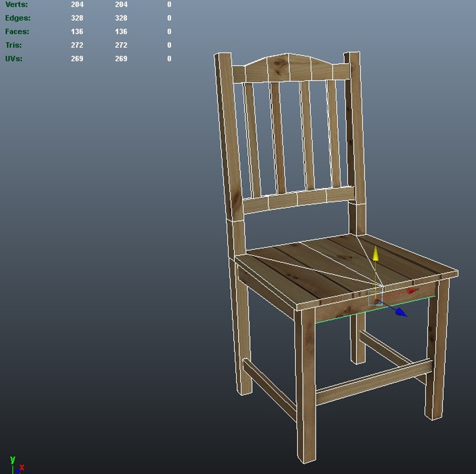This screenshot has width=476, height=474.
Task: Click the second 204 value in the Verts row
Action: (x=121, y=4)
